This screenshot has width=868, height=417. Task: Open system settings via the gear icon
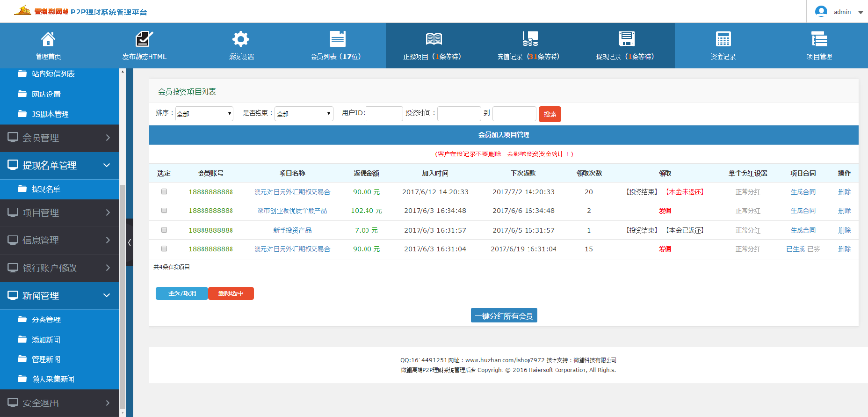pos(240,39)
